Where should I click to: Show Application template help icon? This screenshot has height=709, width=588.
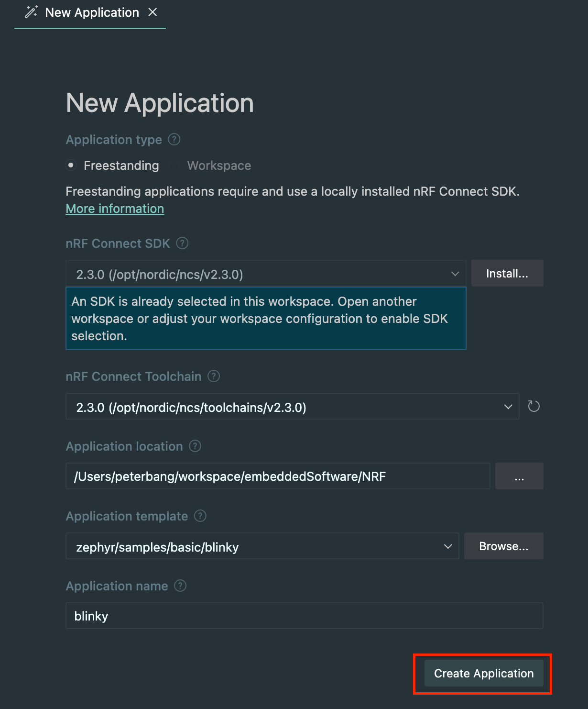pos(200,516)
